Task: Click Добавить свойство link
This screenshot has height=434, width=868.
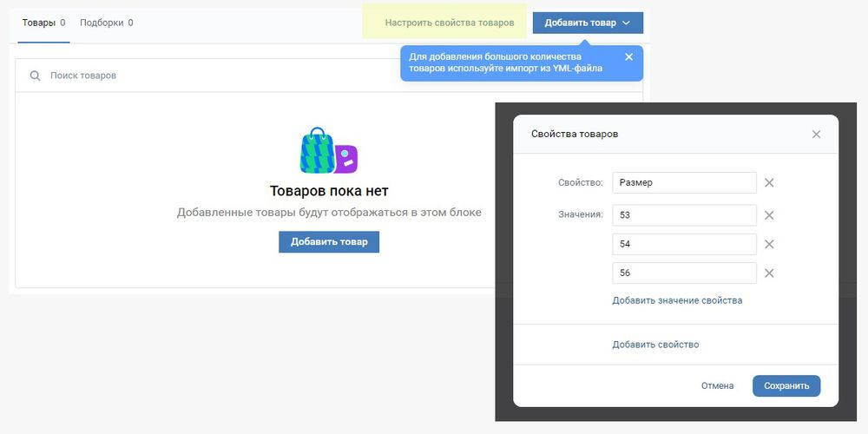Action: pyautogui.click(x=655, y=345)
